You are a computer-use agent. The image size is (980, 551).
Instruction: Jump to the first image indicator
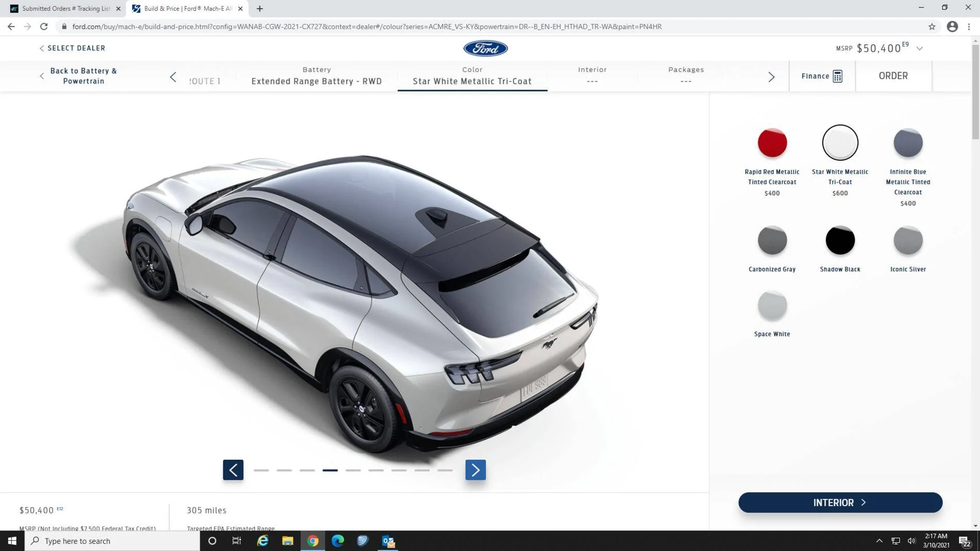[x=261, y=470]
